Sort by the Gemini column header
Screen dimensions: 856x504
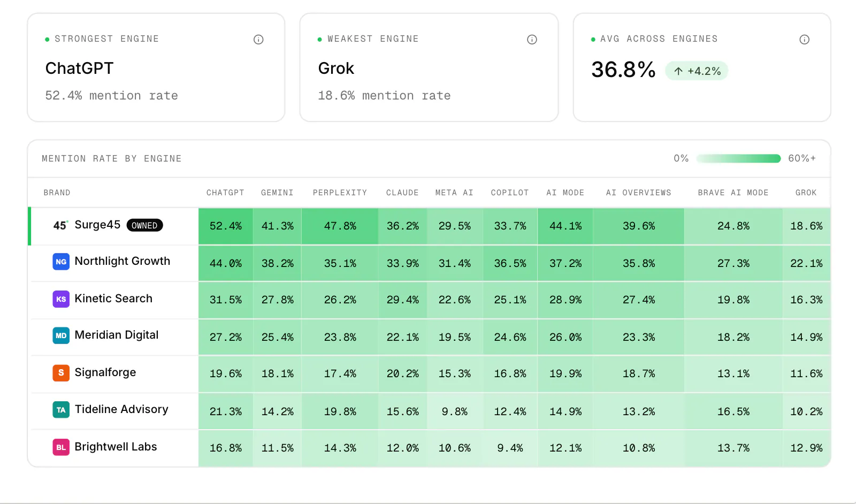click(x=277, y=193)
